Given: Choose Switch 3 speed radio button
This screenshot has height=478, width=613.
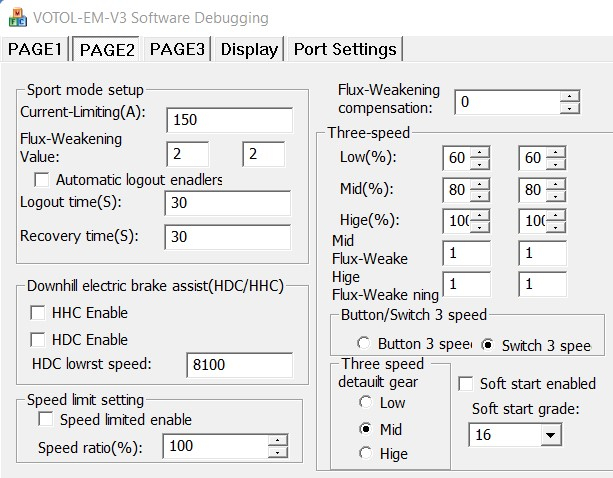Looking at the screenshot, I should click(487, 345).
